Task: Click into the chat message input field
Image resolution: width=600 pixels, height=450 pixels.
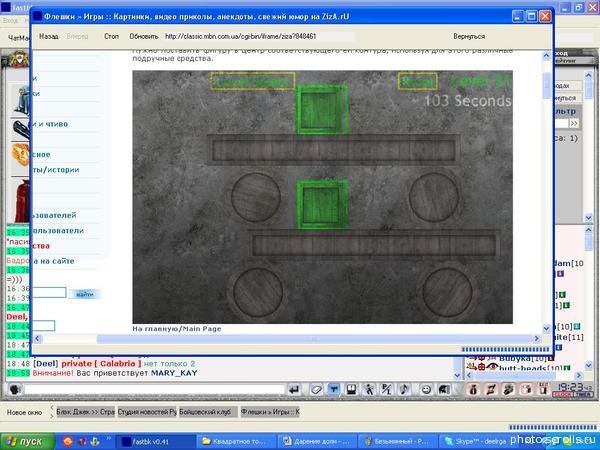Action: 155,390
